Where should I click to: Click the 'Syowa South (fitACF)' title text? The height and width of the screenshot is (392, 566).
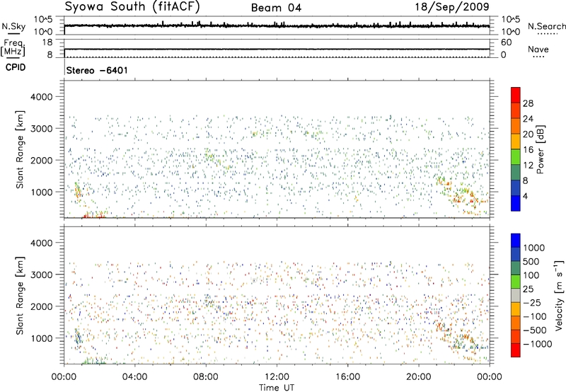pos(132,7)
